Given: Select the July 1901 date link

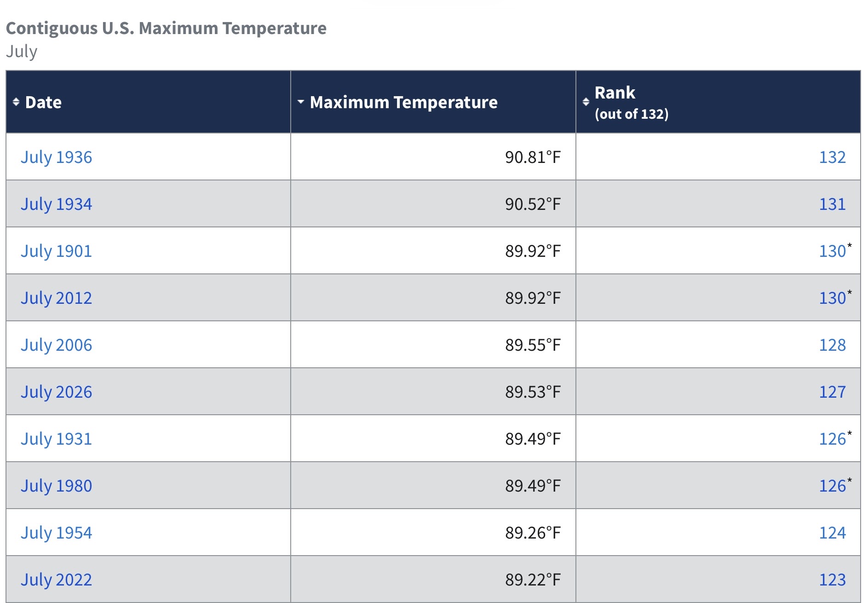Looking at the screenshot, I should (56, 251).
